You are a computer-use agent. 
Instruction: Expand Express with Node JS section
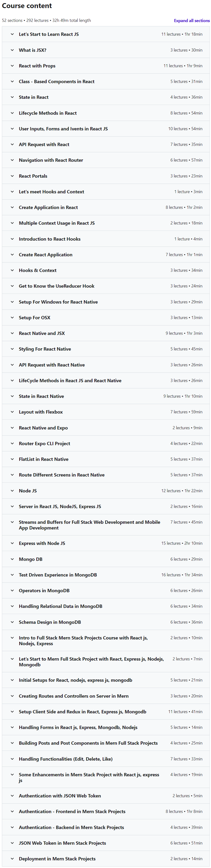pyautogui.click(x=106, y=543)
